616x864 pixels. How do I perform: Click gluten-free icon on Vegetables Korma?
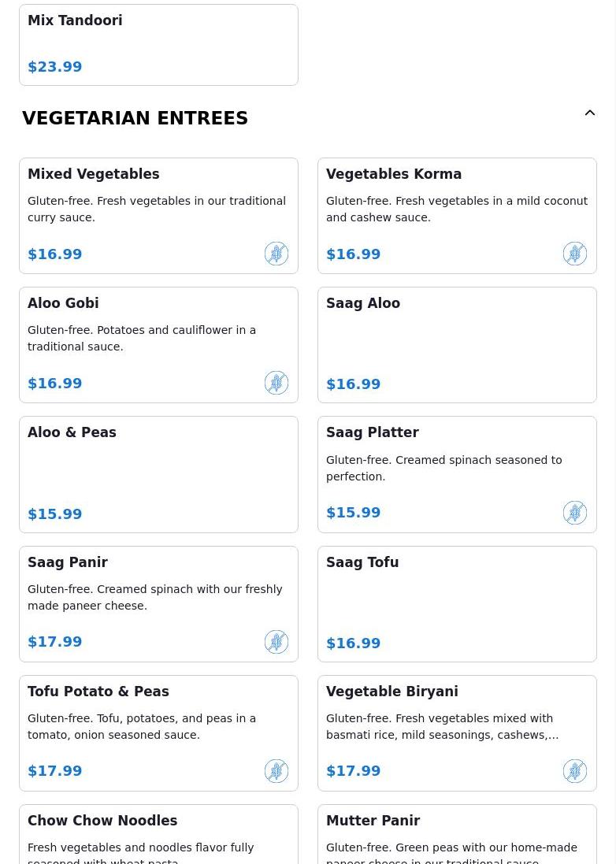(575, 254)
